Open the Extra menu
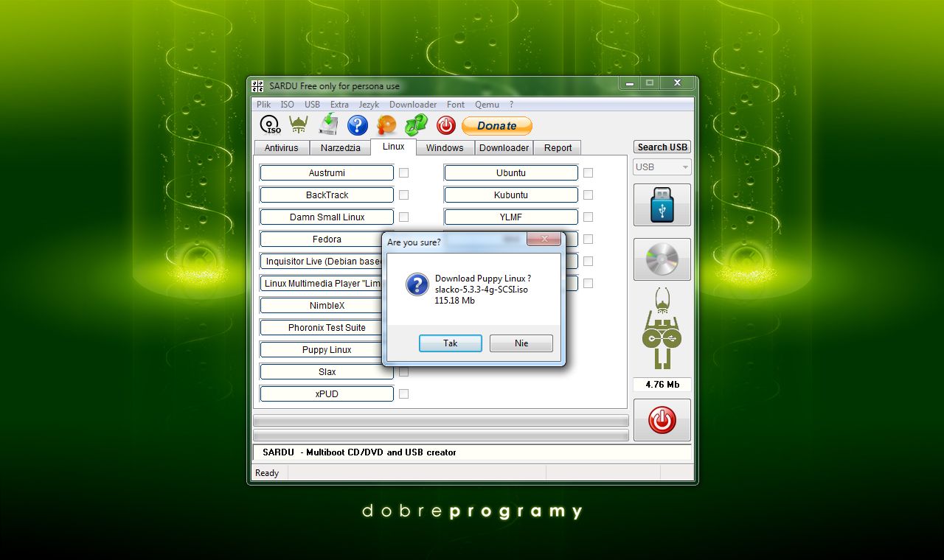The height and width of the screenshot is (560, 944). pos(340,105)
